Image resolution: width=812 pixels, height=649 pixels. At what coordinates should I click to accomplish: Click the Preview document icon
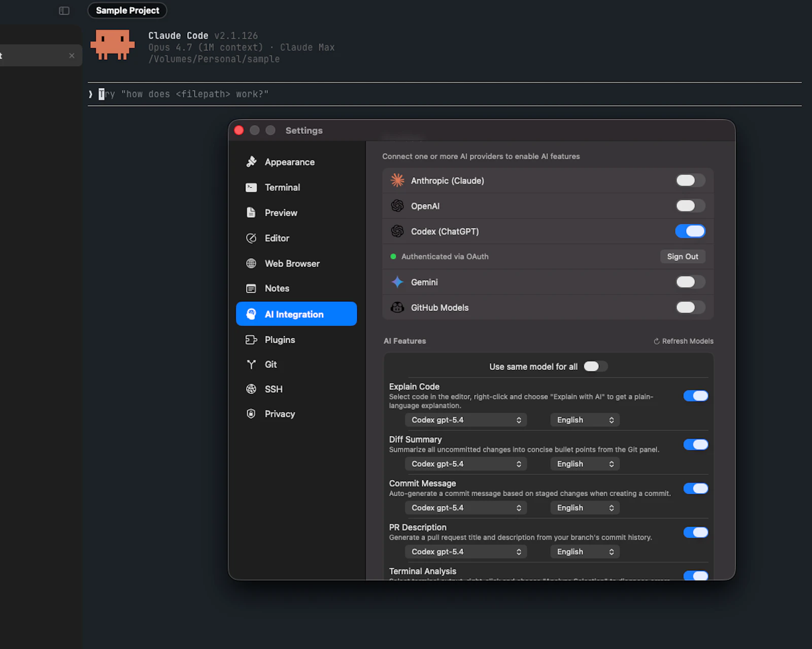pos(251,213)
